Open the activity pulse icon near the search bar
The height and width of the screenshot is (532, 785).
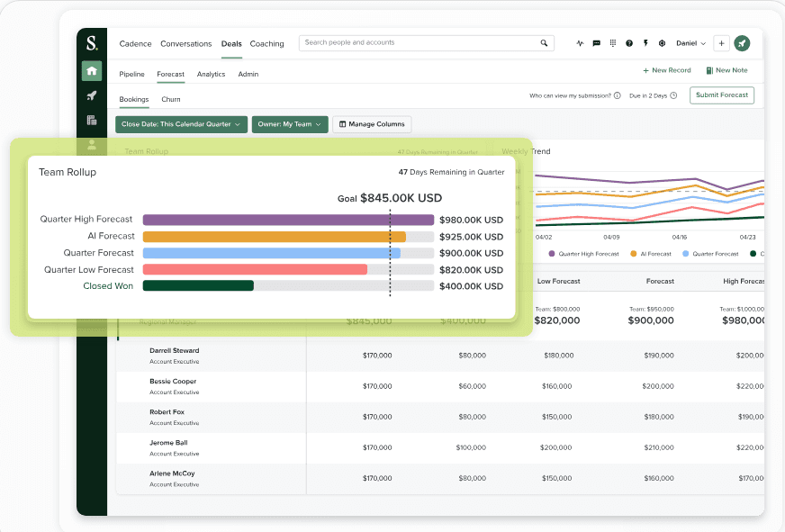580,42
